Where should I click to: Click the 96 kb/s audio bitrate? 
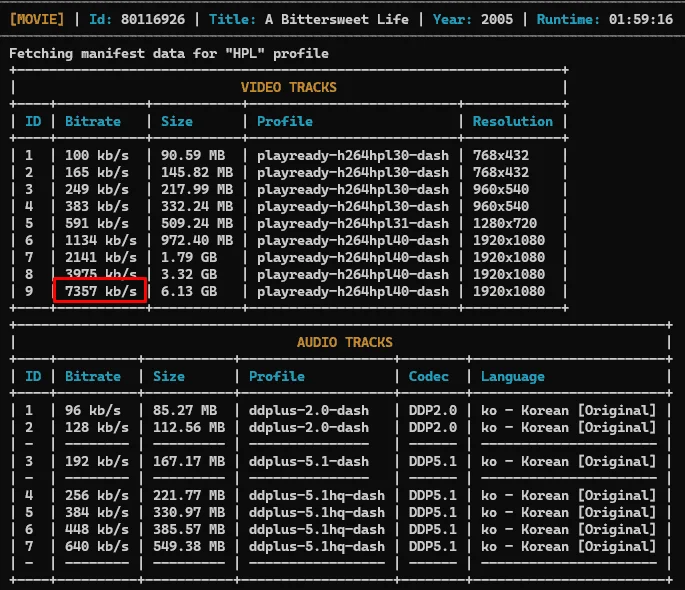[x=93, y=411]
